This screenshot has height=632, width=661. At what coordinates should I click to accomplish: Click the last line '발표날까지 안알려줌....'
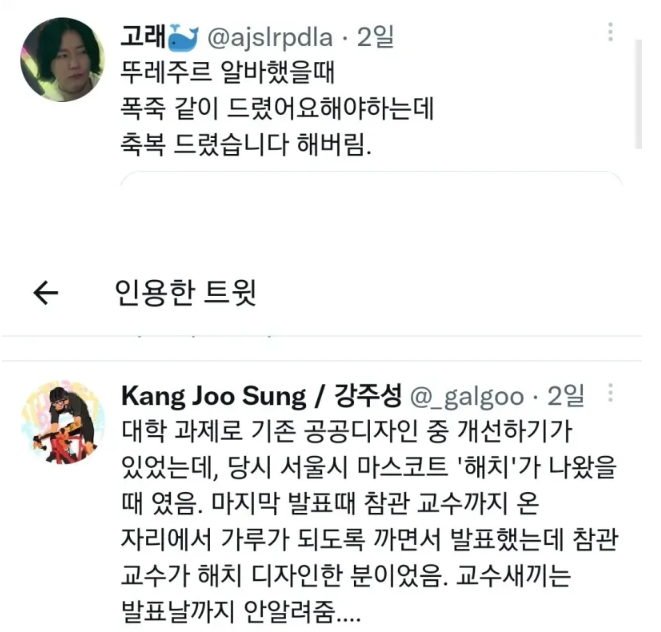pyautogui.click(x=241, y=611)
